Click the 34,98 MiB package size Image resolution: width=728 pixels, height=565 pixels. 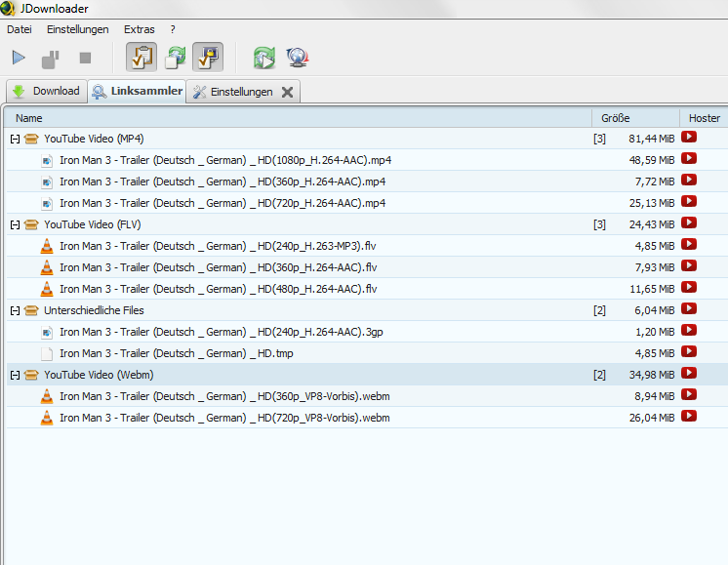(652, 375)
